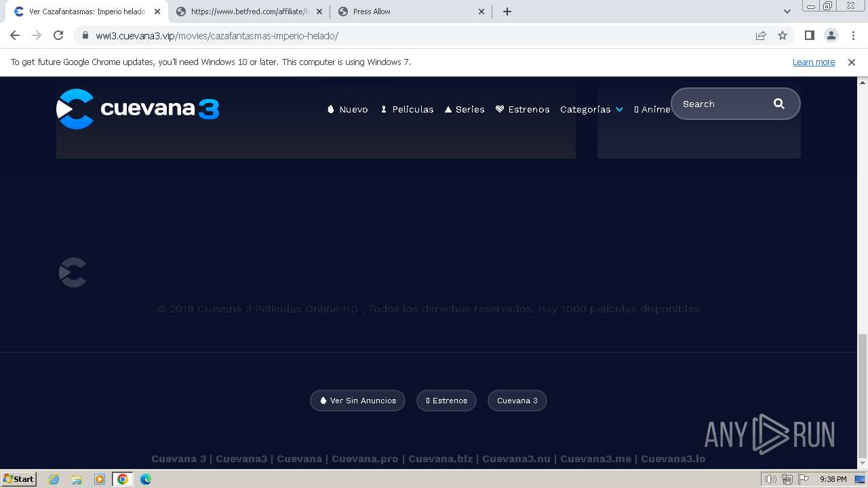The width and height of the screenshot is (868, 488).
Task: Close the betfred.com tab
Action: pos(319,12)
